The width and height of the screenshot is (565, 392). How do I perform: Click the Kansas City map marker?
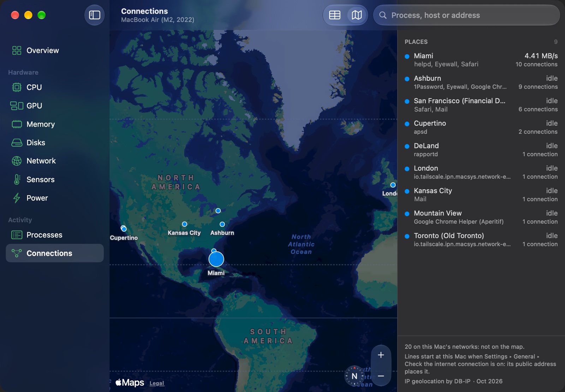click(x=184, y=224)
